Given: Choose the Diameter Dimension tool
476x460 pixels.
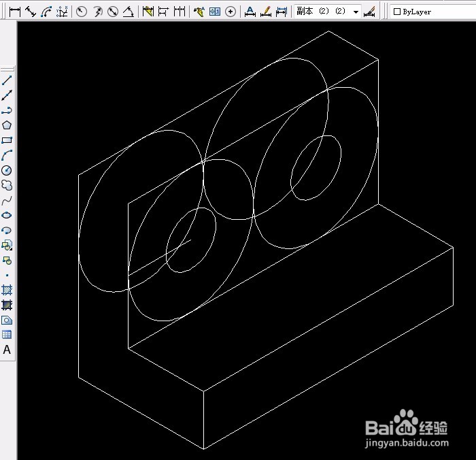Looking at the screenshot, I should click(x=113, y=12).
